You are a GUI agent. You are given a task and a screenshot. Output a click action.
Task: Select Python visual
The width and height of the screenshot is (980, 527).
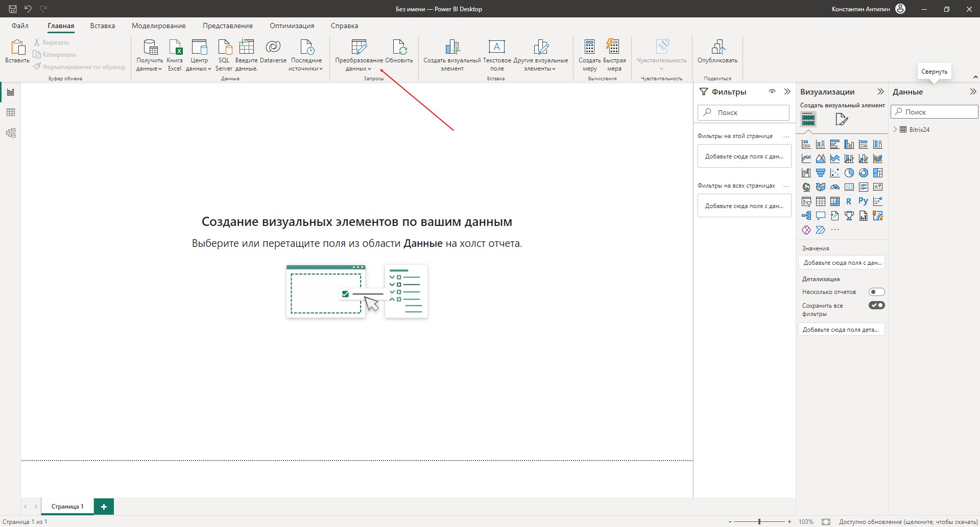click(864, 201)
